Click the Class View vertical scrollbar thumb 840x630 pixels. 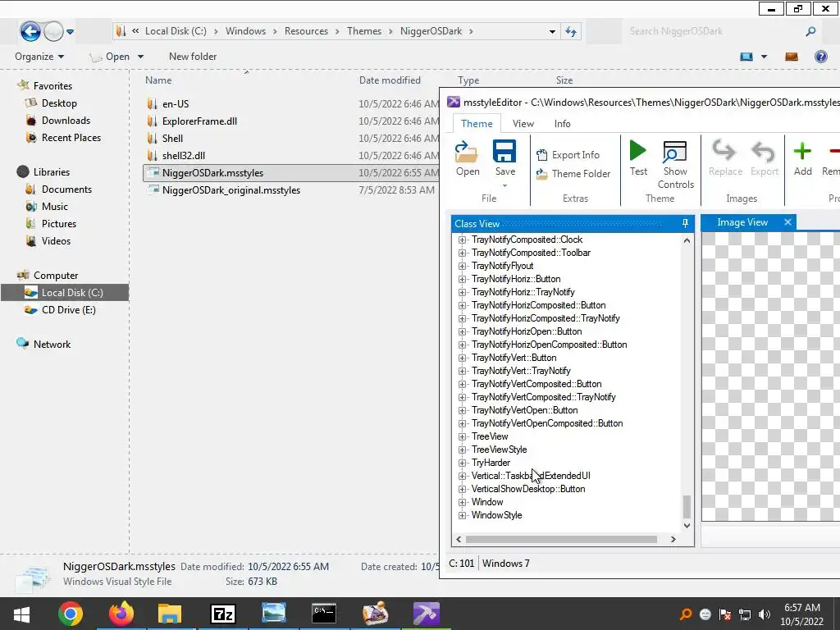coord(687,507)
